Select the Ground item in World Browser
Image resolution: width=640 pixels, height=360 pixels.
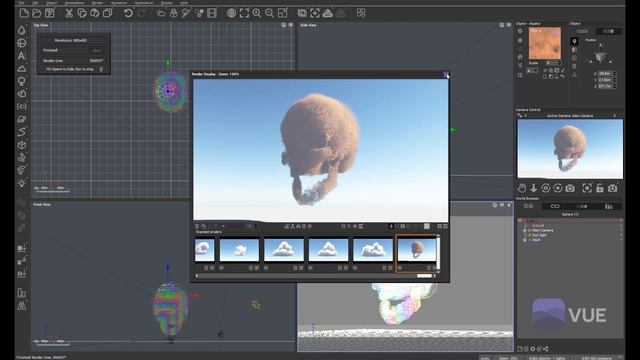538,226
